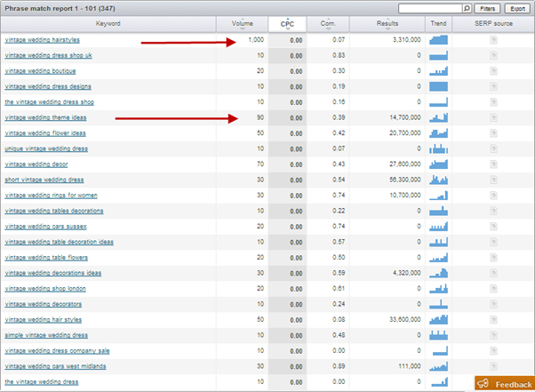
Task: Open SERP source for vintage wedding shop london
Action: click(493, 289)
